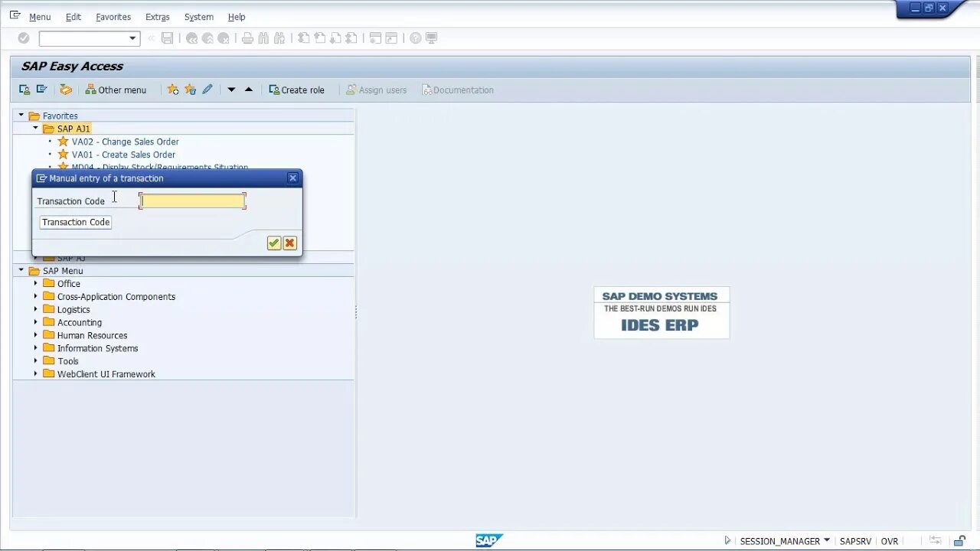The image size is (980, 551).
Task: Click the OVR indicator in status bar
Action: tap(890, 541)
